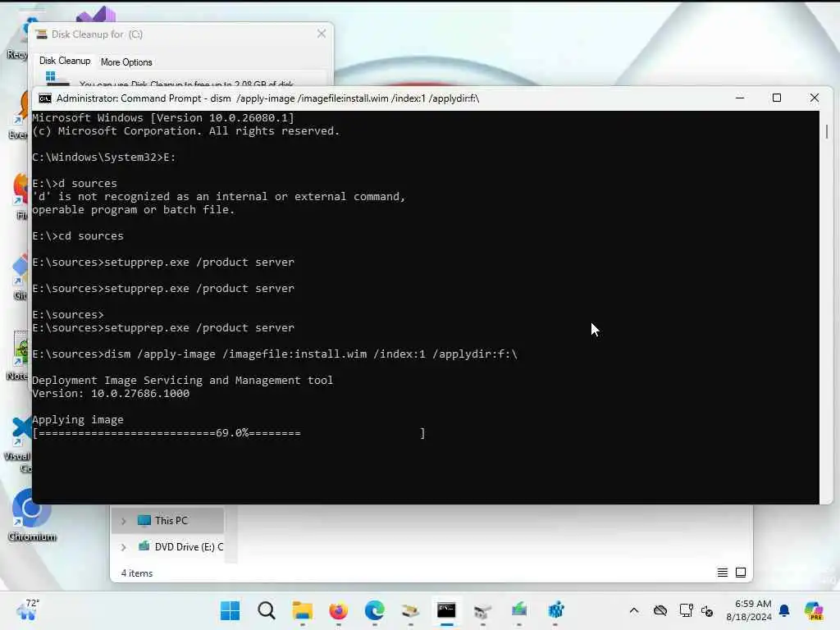Viewport: 840px width, 630px height.
Task: Close the Command Prompt window
Action: coord(815,98)
